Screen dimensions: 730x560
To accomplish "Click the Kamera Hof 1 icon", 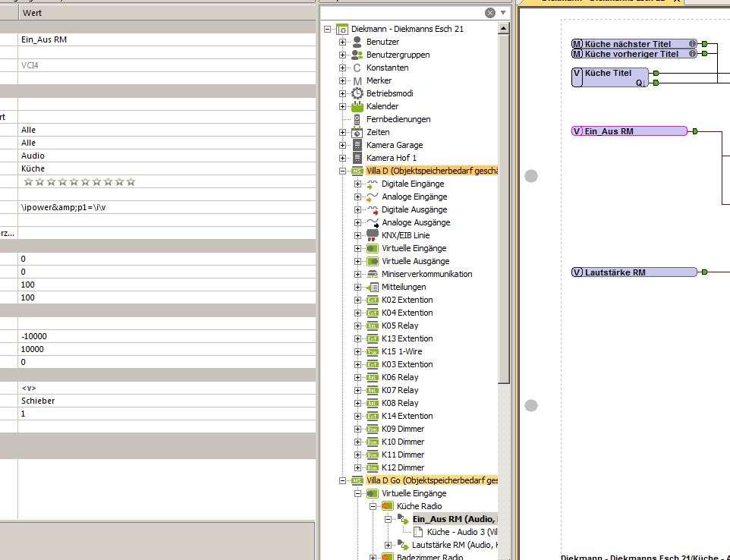I will pyautogui.click(x=357, y=159).
